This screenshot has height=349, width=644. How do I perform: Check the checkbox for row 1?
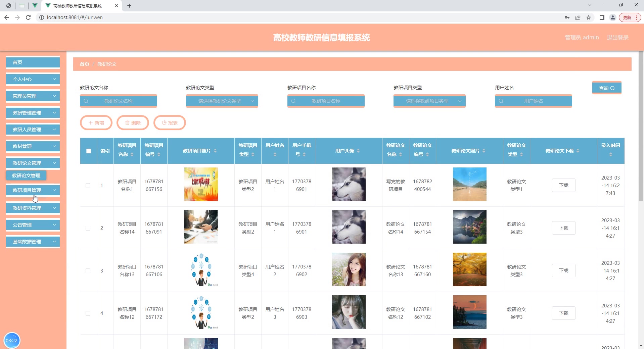click(x=88, y=186)
